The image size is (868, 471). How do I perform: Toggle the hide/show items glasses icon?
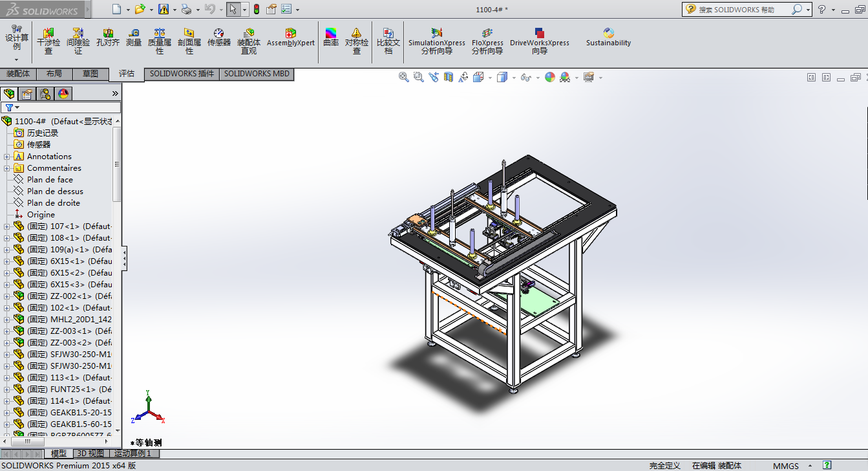(525, 77)
